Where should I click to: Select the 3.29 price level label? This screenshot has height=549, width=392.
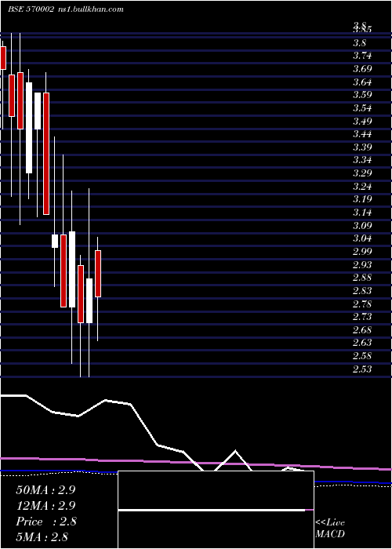[x=362, y=173]
